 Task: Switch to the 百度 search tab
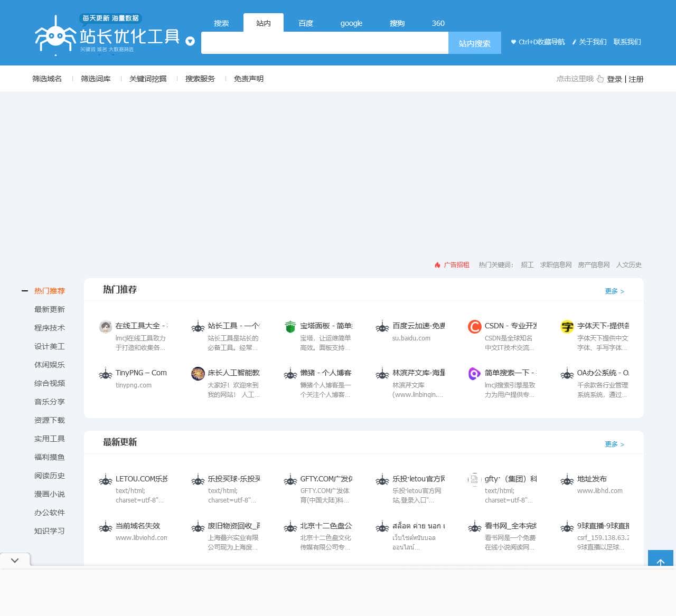click(305, 23)
